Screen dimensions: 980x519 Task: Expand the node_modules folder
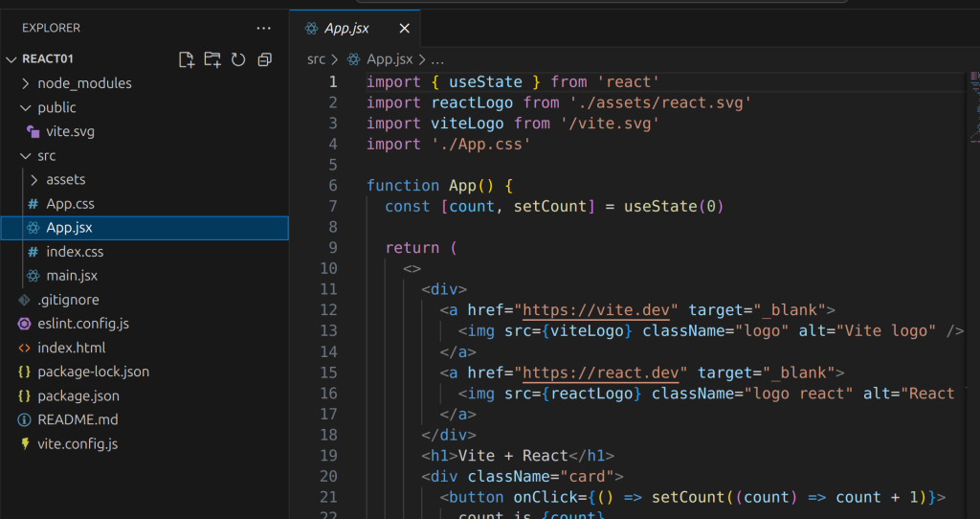click(84, 83)
